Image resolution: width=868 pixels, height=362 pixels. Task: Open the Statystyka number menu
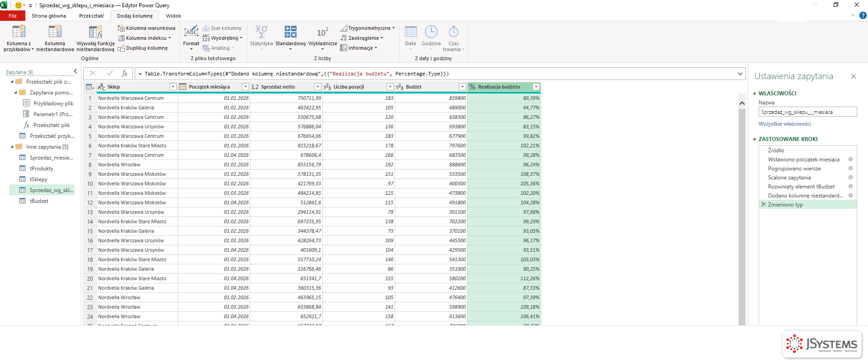point(261,37)
